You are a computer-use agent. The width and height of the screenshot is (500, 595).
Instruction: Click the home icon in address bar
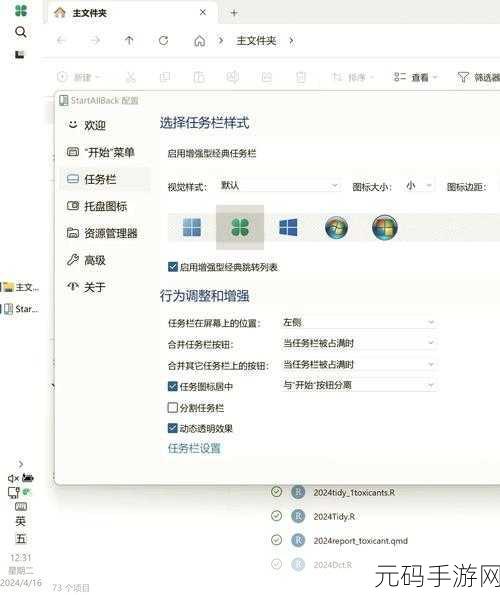point(200,41)
